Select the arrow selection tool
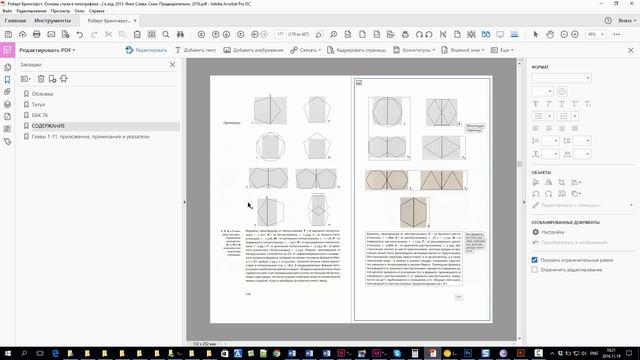Viewport: 640px width, 360px height. point(536,35)
